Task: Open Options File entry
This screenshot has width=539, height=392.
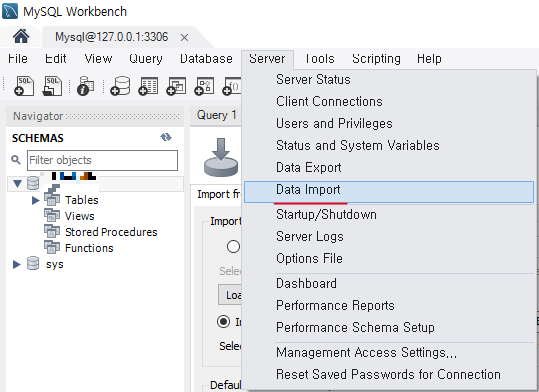Action: pyautogui.click(x=389, y=259)
